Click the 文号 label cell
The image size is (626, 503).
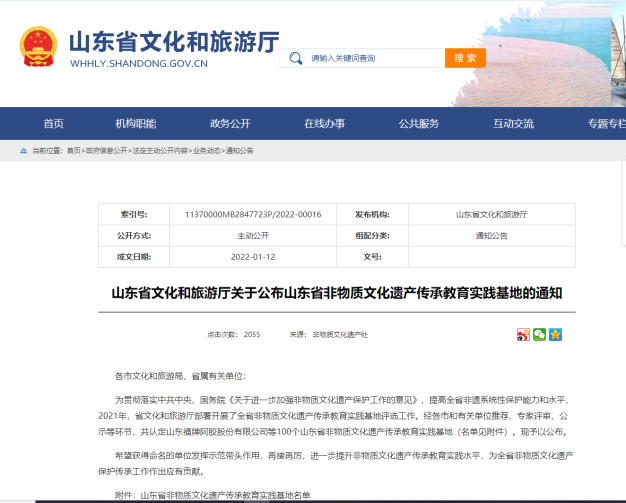(x=372, y=257)
